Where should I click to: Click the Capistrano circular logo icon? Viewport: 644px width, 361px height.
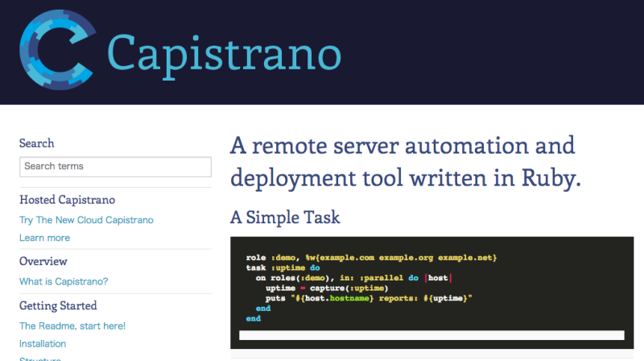click(x=57, y=50)
